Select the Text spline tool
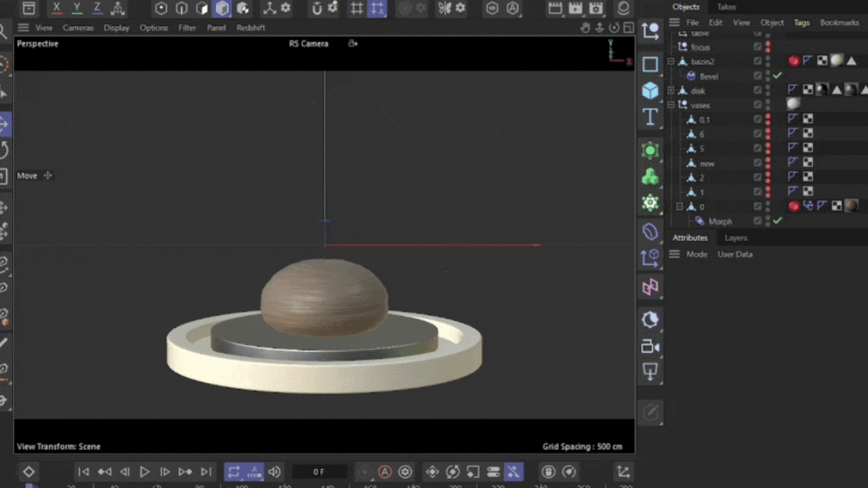This screenshot has width=868, height=488. coord(650,117)
